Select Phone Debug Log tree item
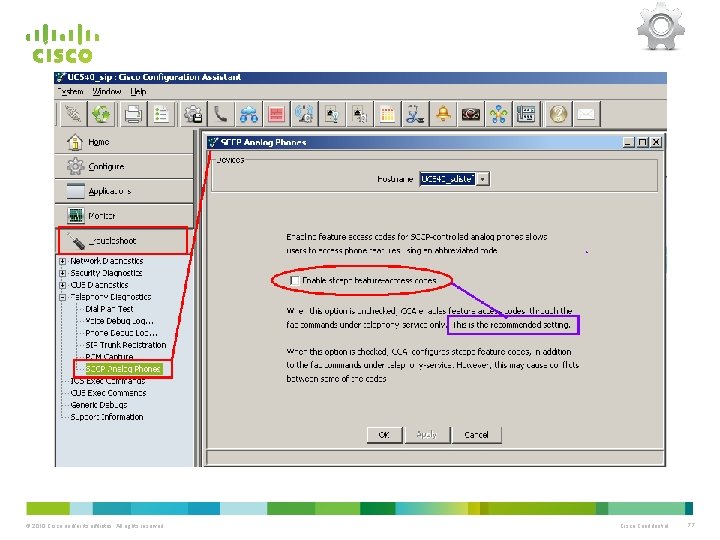The image size is (720, 540). [x=121, y=333]
